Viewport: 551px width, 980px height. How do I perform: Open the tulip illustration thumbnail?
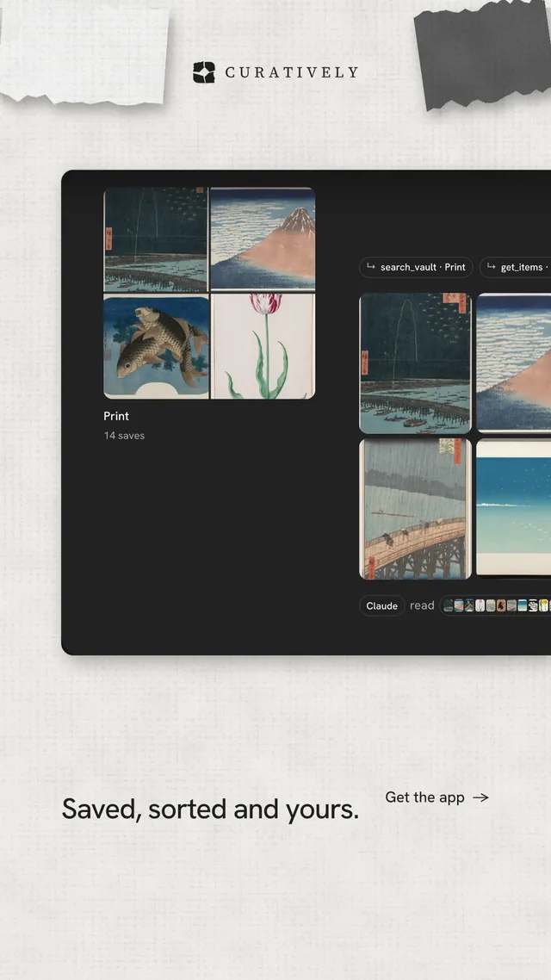263,347
